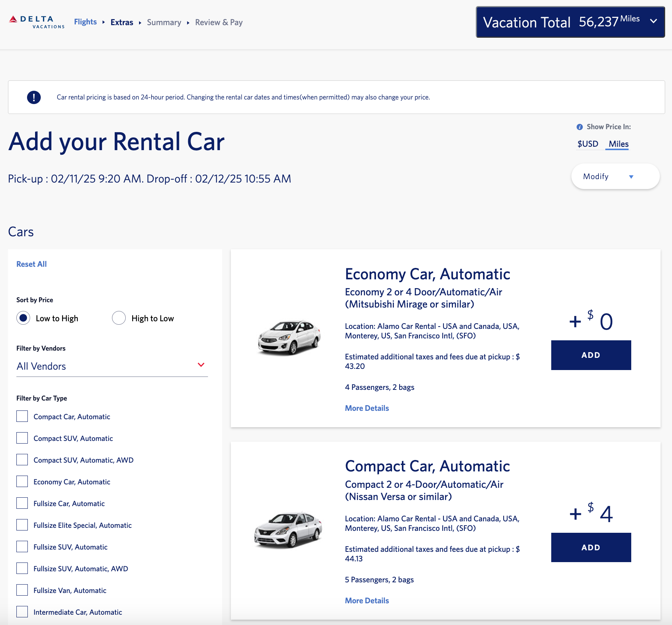The height and width of the screenshot is (625, 672).
Task: Click the exclamation alert icon in the notice banner
Action: (x=34, y=97)
